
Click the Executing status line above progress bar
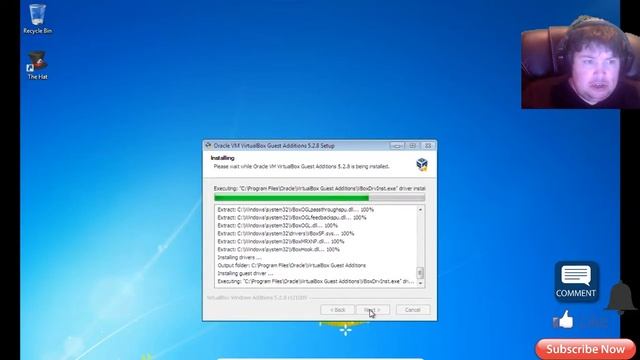(320, 189)
